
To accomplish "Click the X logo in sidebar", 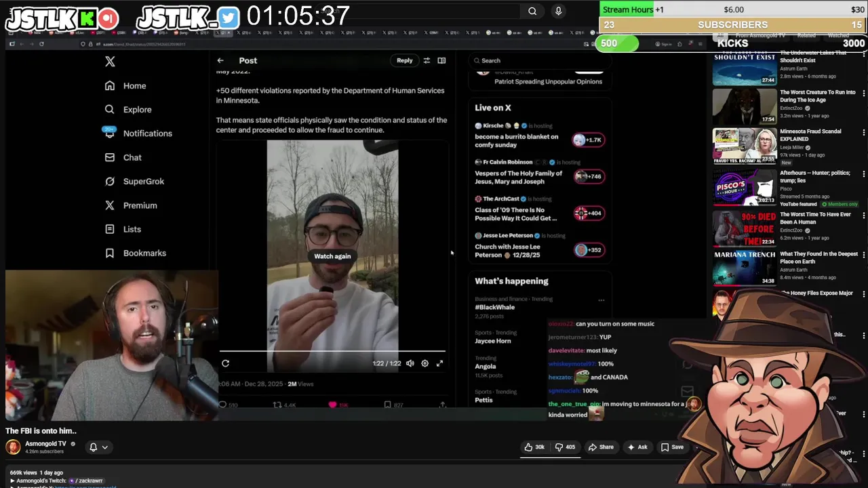I will (x=110, y=62).
